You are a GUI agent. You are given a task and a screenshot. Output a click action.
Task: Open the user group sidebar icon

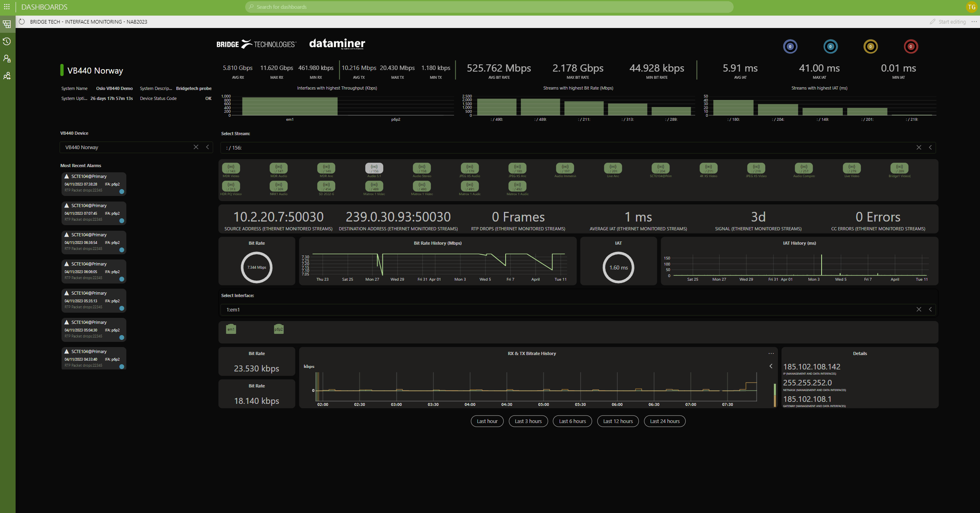(x=7, y=76)
